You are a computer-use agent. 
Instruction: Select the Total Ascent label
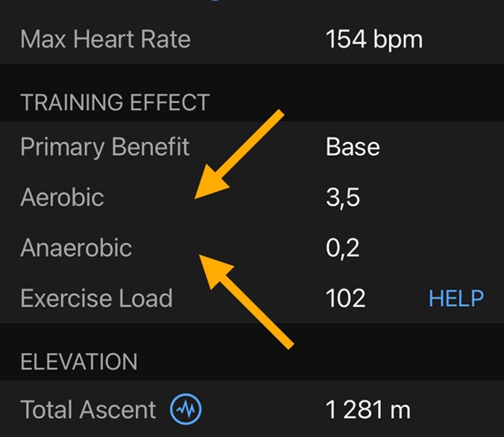(x=88, y=410)
